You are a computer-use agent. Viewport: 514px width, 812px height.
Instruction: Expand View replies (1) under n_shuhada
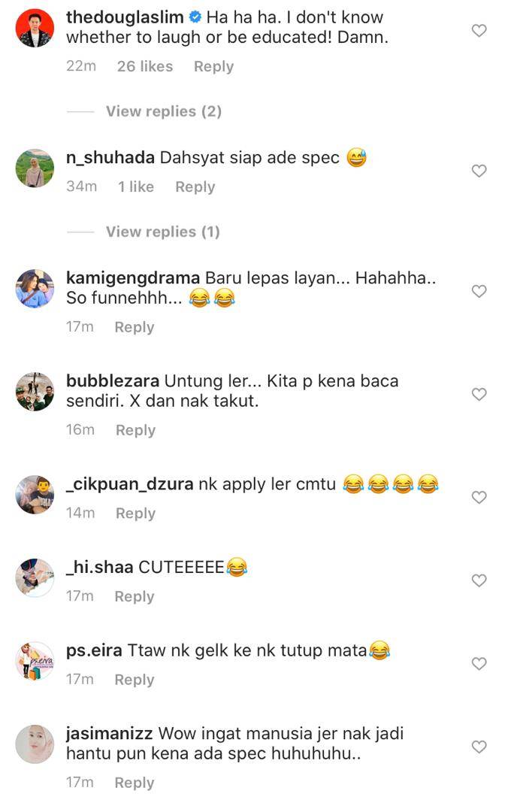click(162, 232)
